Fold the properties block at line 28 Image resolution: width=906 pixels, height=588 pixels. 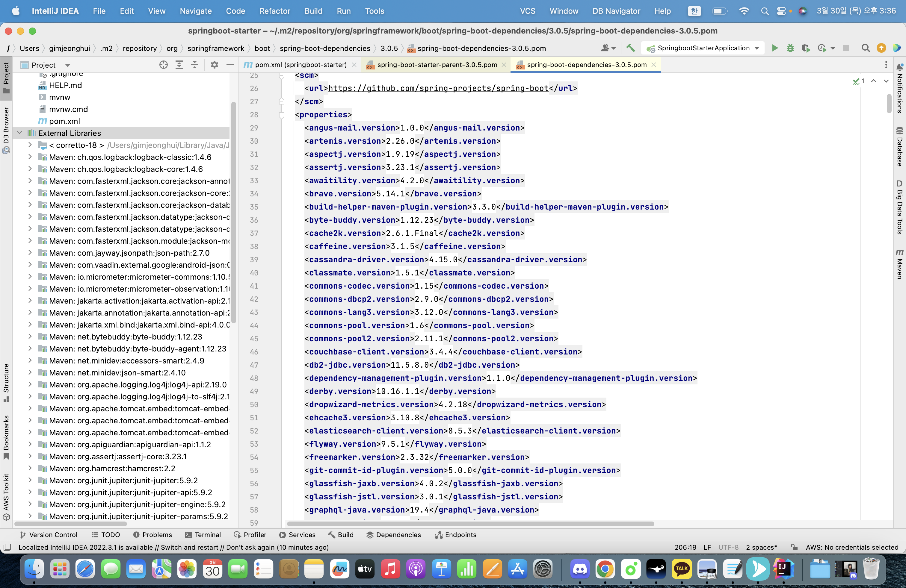[x=282, y=115]
